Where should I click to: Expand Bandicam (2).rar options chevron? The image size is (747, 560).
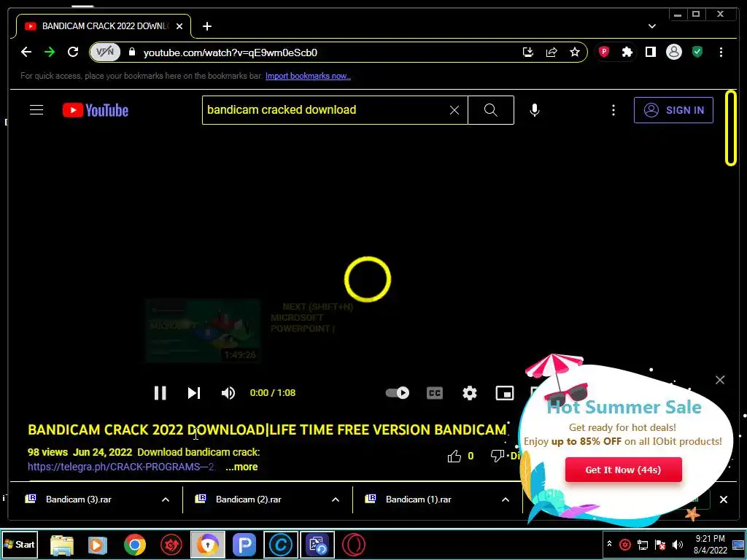[x=336, y=499]
